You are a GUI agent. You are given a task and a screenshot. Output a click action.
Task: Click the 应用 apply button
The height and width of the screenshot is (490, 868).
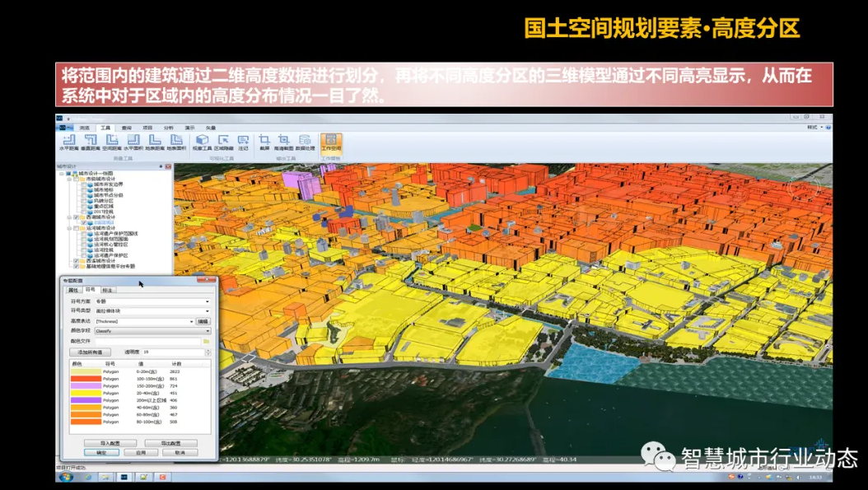click(x=141, y=452)
